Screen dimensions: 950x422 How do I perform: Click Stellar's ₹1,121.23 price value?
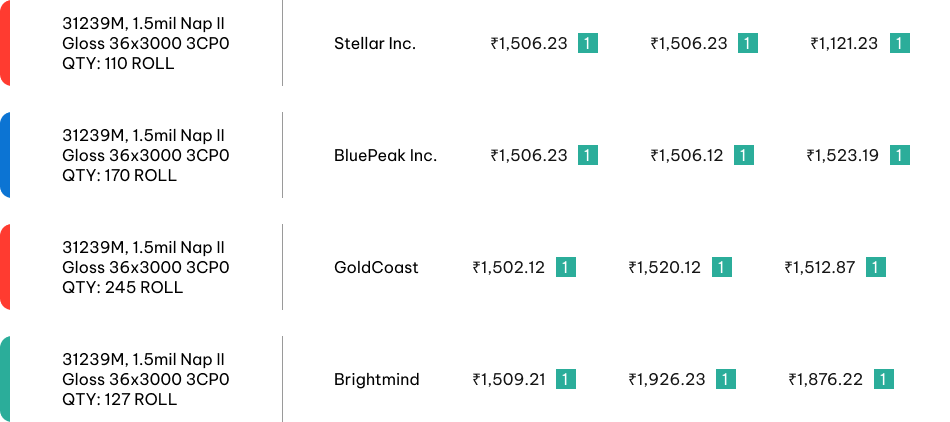point(844,44)
